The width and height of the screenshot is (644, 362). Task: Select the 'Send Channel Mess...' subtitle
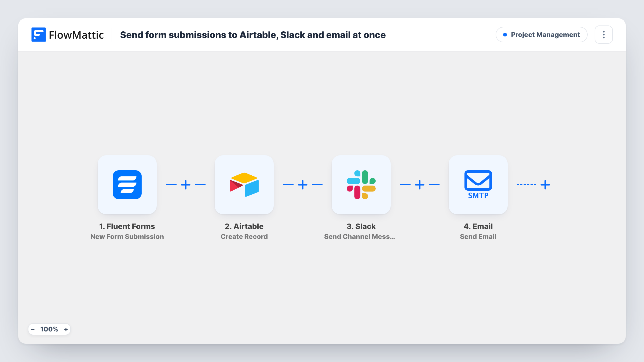tap(360, 237)
